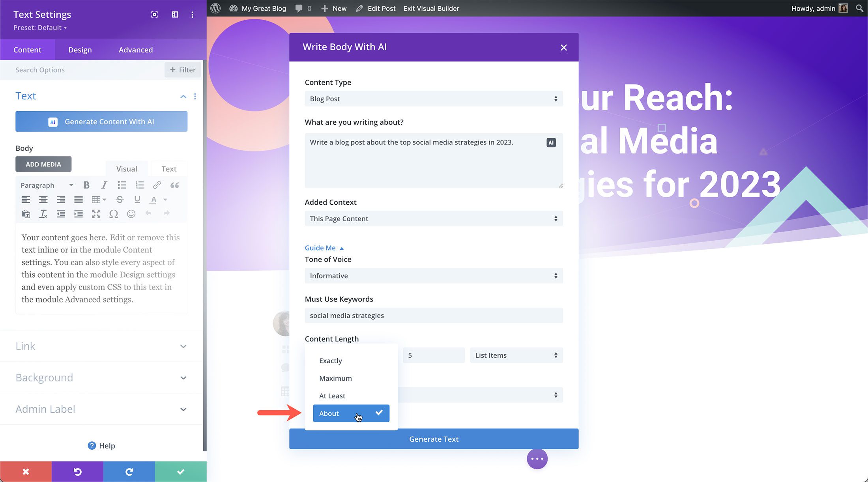The width and height of the screenshot is (868, 482).
Task: Click the Bold formatting icon
Action: click(86, 185)
